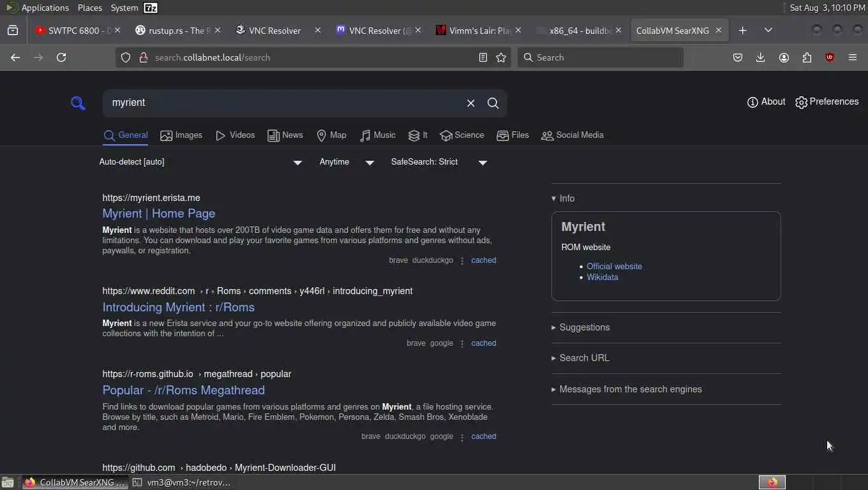
Task: Open cached link for Myrient Home Page
Action: click(x=484, y=260)
